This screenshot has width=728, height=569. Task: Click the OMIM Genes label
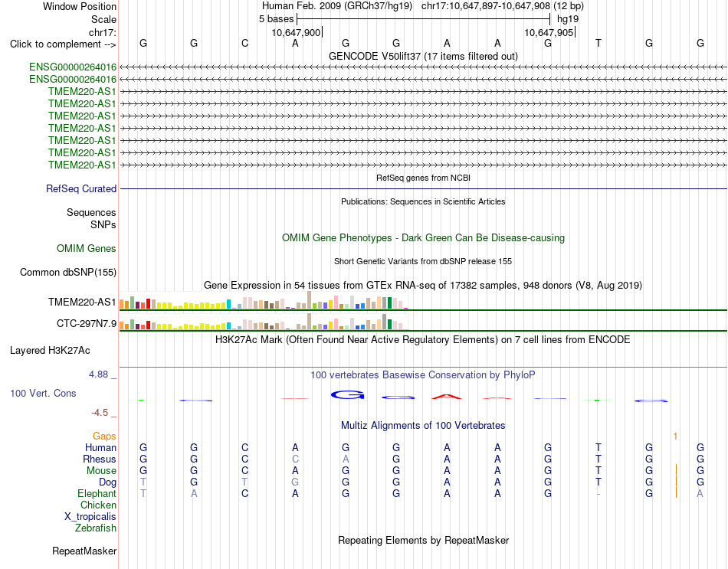click(x=87, y=248)
